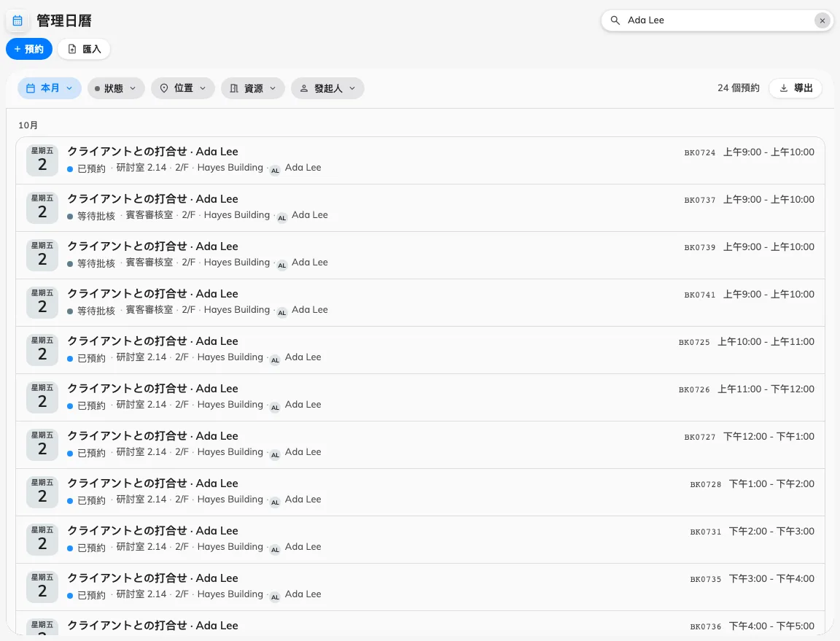Click the date badge of booking BK0737
840x641 pixels.
pyautogui.click(x=42, y=207)
